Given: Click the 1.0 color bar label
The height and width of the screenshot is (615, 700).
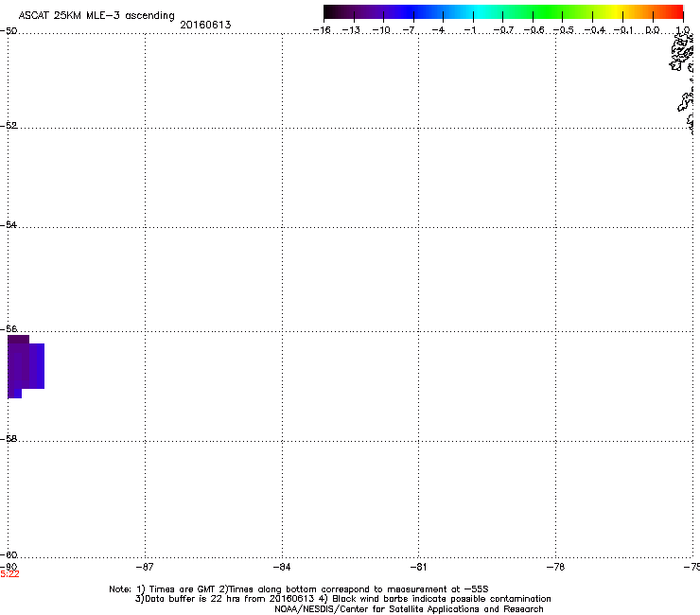Looking at the screenshot, I should 683,30.
